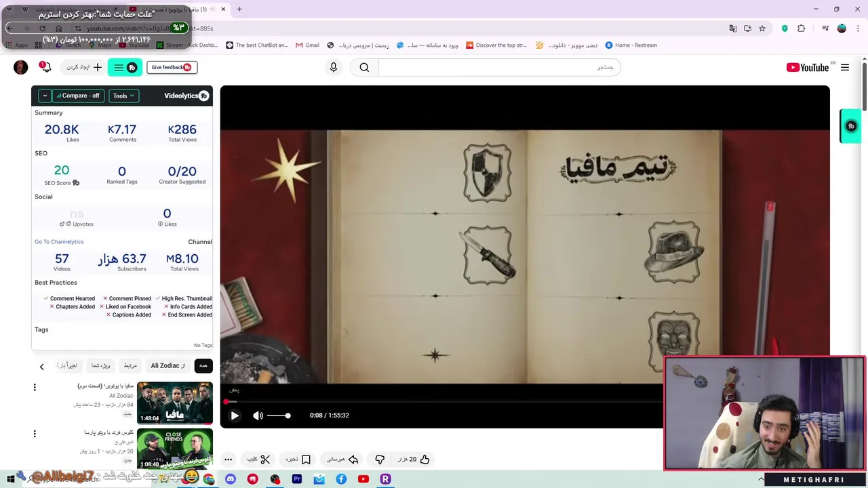
Task: Bookmark this page with the star icon
Action: [x=762, y=28]
